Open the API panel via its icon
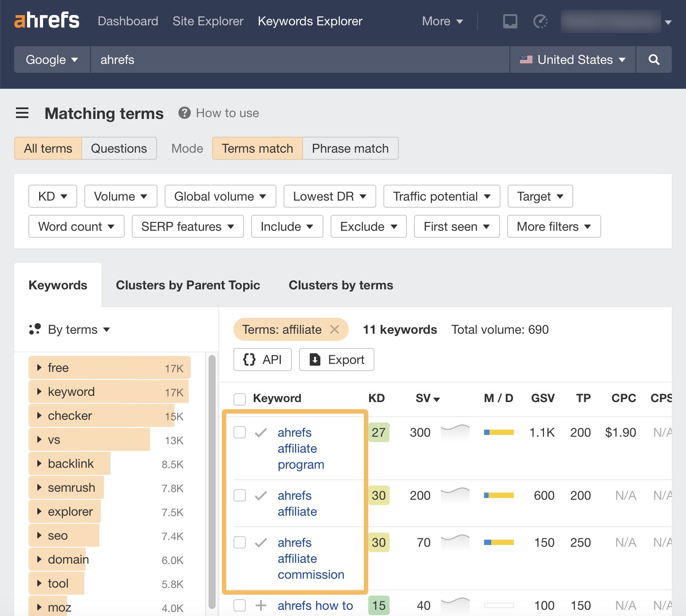The height and width of the screenshot is (616, 686). (x=249, y=359)
